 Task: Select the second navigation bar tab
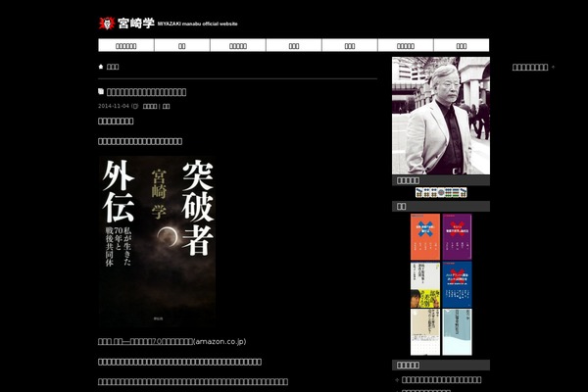pos(182,45)
